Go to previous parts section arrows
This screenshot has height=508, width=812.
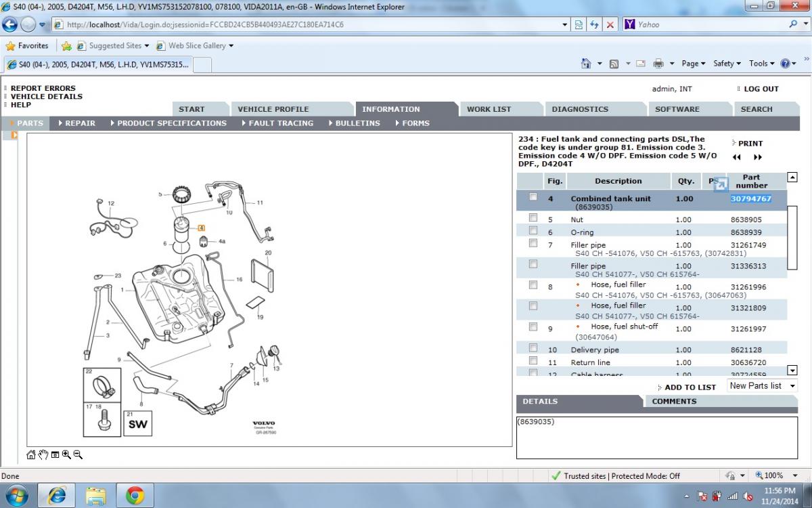coord(737,157)
